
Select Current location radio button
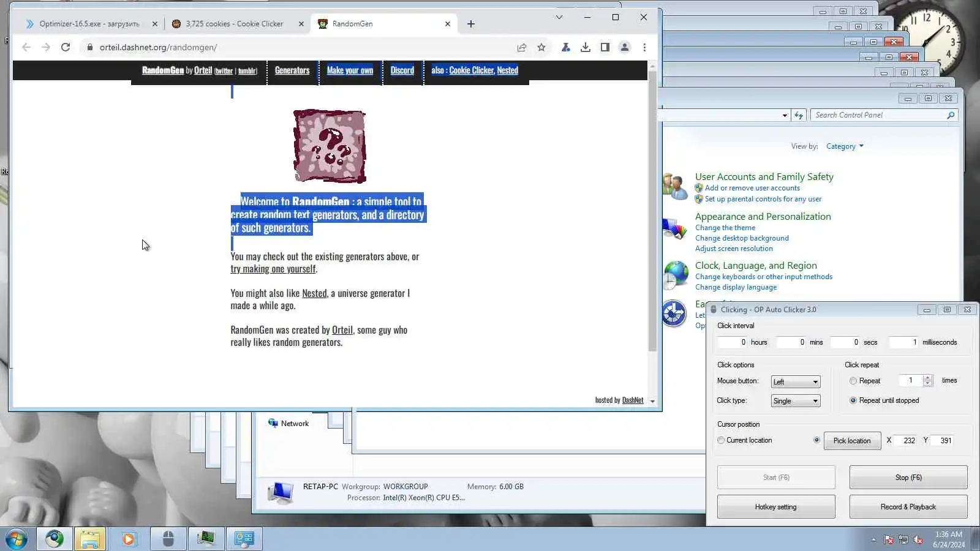[x=721, y=440]
